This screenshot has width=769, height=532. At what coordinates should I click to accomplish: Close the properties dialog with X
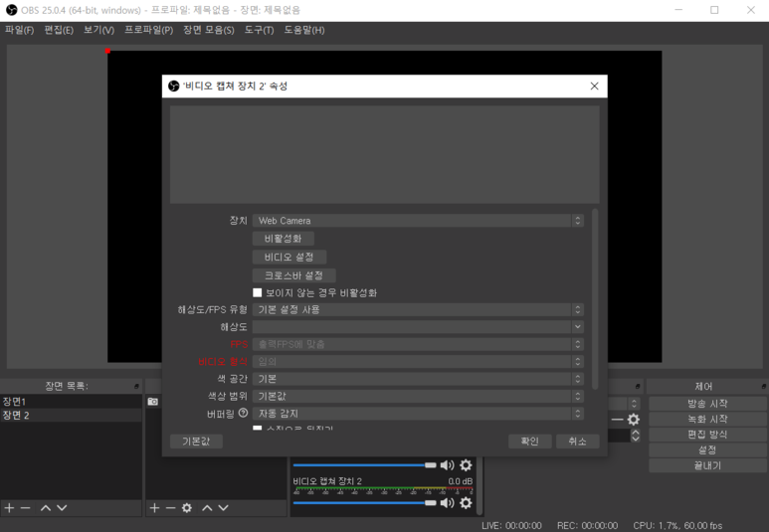594,87
